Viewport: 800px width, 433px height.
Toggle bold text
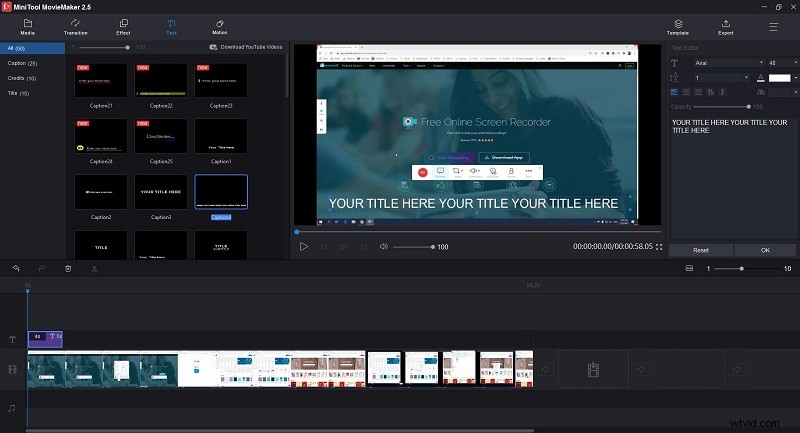[710, 92]
